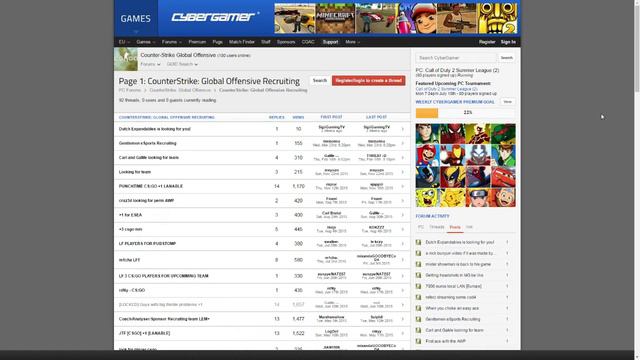The image size is (640, 360).
Task: Open 'Dutch Expendables is looking for you!' thread
Action: pyautogui.click(x=155, y=129)
